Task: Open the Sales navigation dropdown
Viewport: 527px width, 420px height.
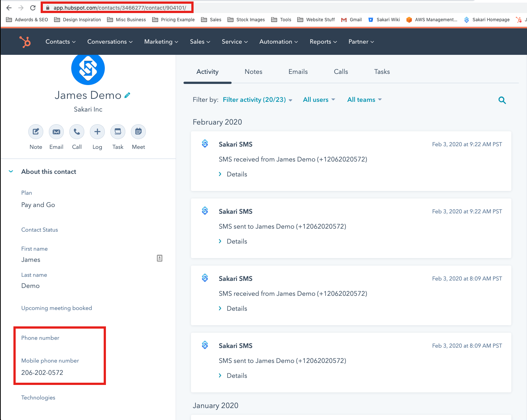Action: (200, 42)
